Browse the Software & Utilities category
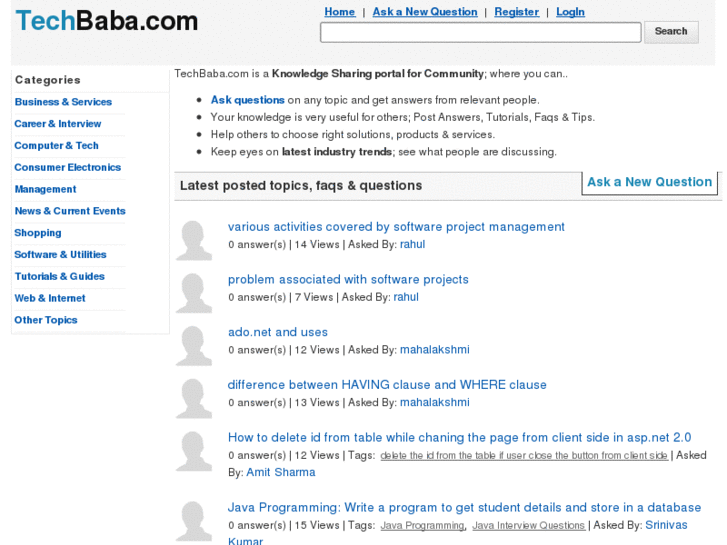Viewport: 727px width, 545px height. click(x=60, y=255)
